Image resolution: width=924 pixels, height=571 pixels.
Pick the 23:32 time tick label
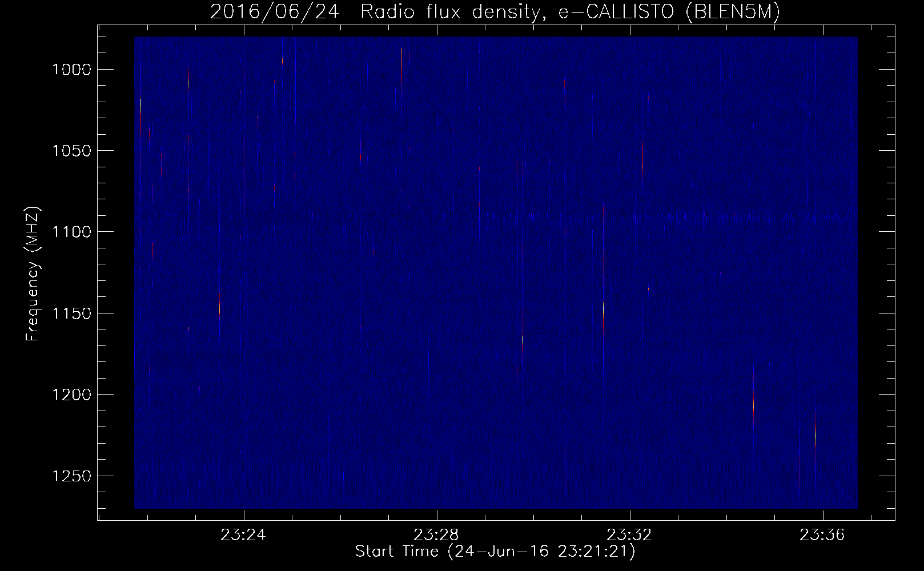click(x=630, y=535)
